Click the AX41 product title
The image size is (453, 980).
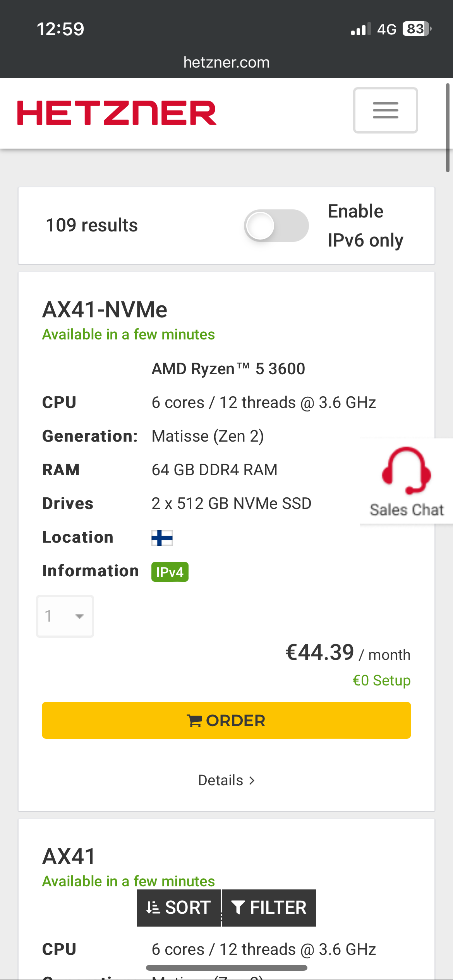coord(69,856)
